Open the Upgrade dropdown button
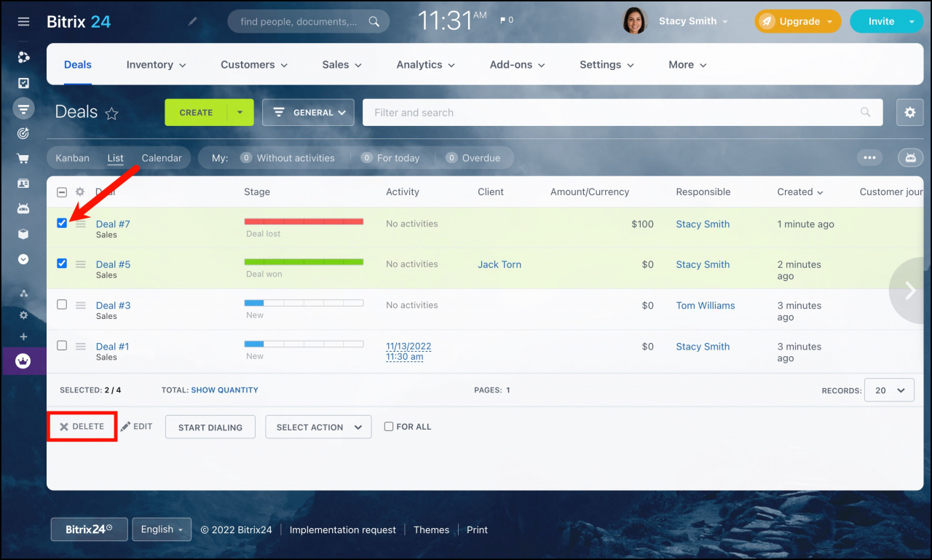This screenshot has width=932, height=560. 797,21
